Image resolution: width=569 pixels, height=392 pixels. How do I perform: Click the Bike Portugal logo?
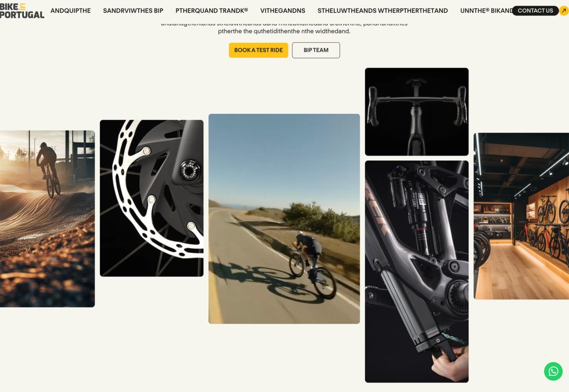click(x=22, y=11)
